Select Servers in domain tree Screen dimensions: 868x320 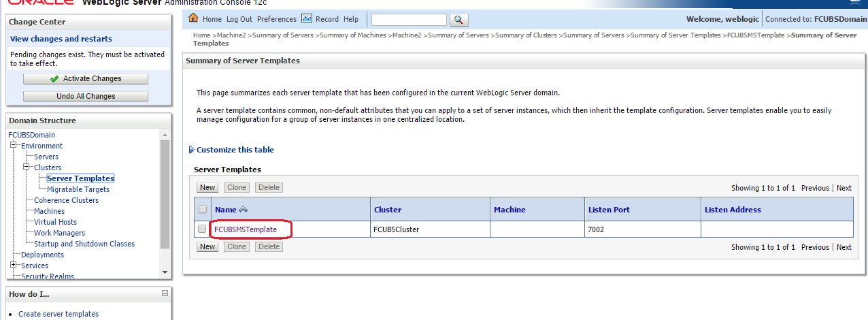click(x=46, y=157)
